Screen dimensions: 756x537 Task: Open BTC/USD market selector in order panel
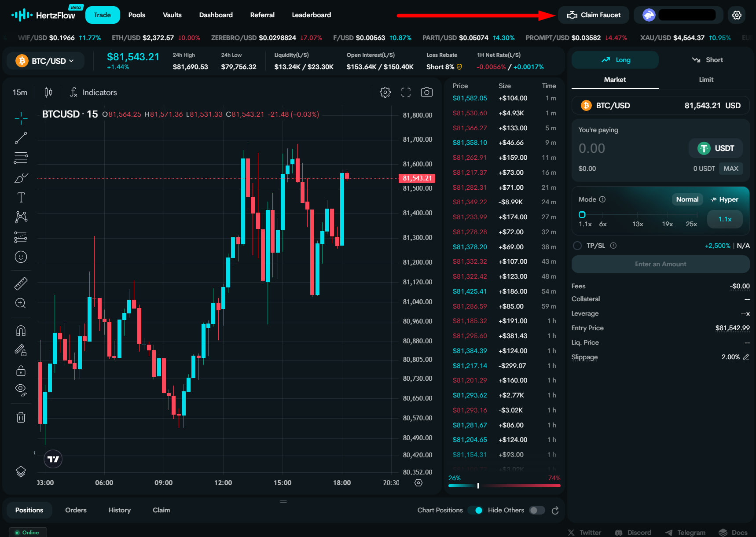click(x=661, y=106)
